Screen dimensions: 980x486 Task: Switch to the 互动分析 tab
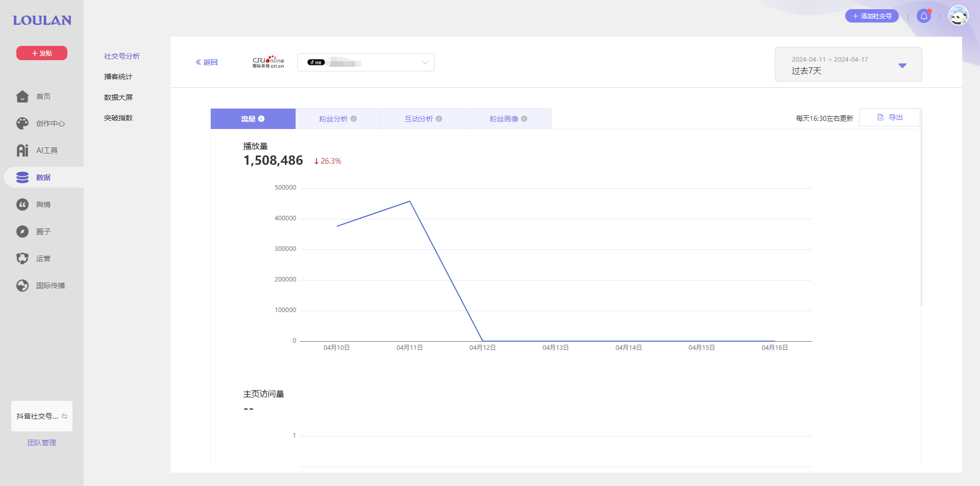(423, 119)
